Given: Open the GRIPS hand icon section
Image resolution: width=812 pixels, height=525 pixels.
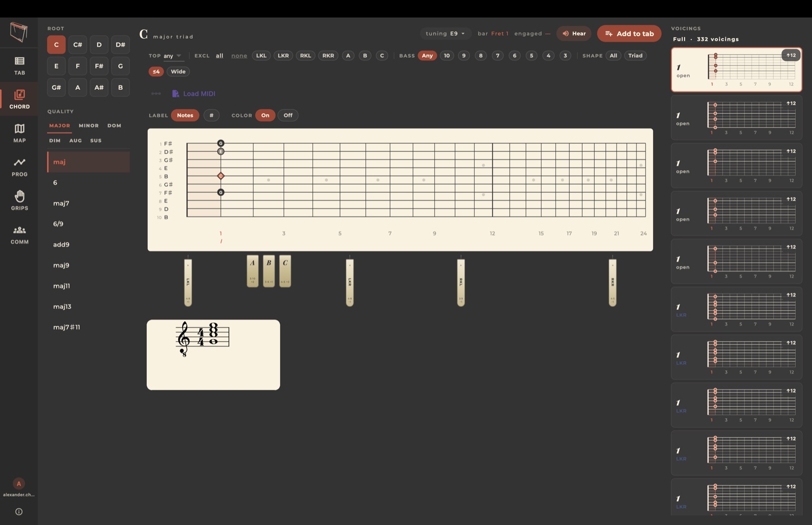Looking at the screenshot, I should (x=19, y=201).
